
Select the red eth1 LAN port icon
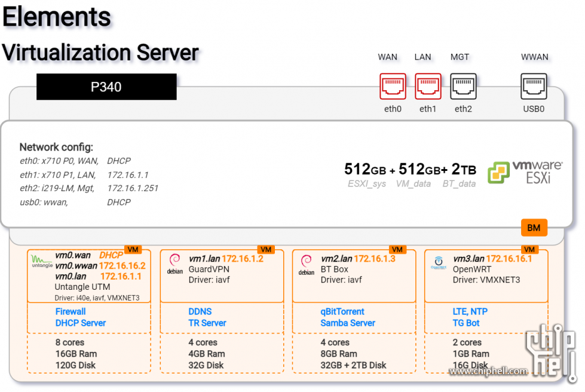pyautogui.click(x=428, y=86)
